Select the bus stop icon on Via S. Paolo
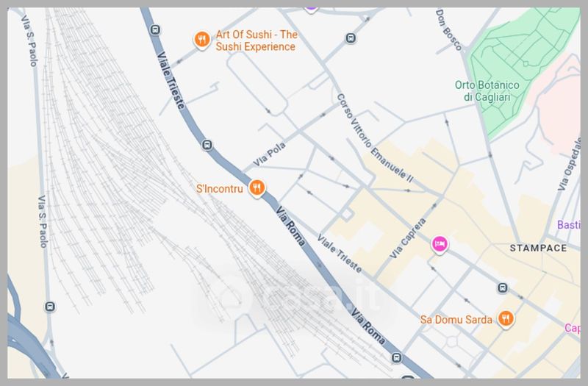The image size is (588, 386). [x=50, y=307]
